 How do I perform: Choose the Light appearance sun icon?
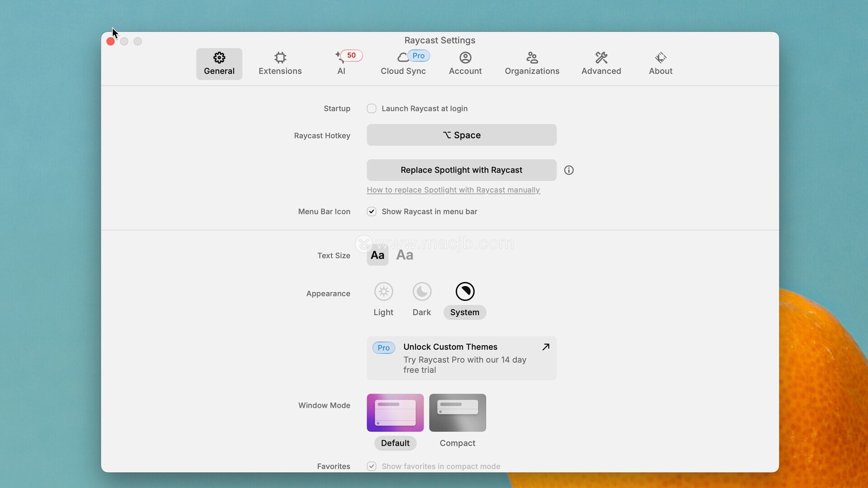(383, 291)
